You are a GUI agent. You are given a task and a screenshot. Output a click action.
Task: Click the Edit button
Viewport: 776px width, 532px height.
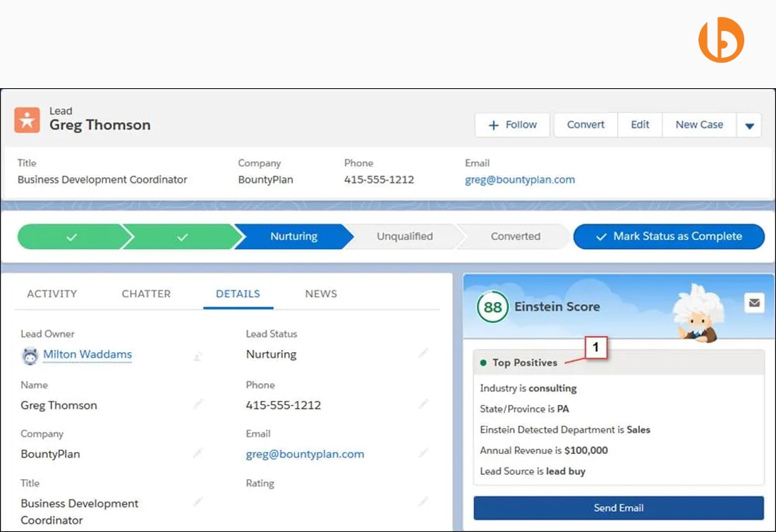[x=640, y=125]
